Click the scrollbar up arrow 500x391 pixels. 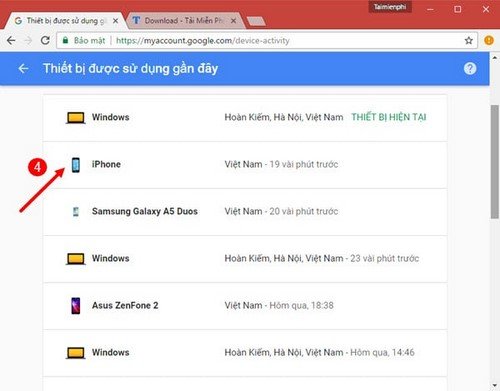(x=495, y=57)
